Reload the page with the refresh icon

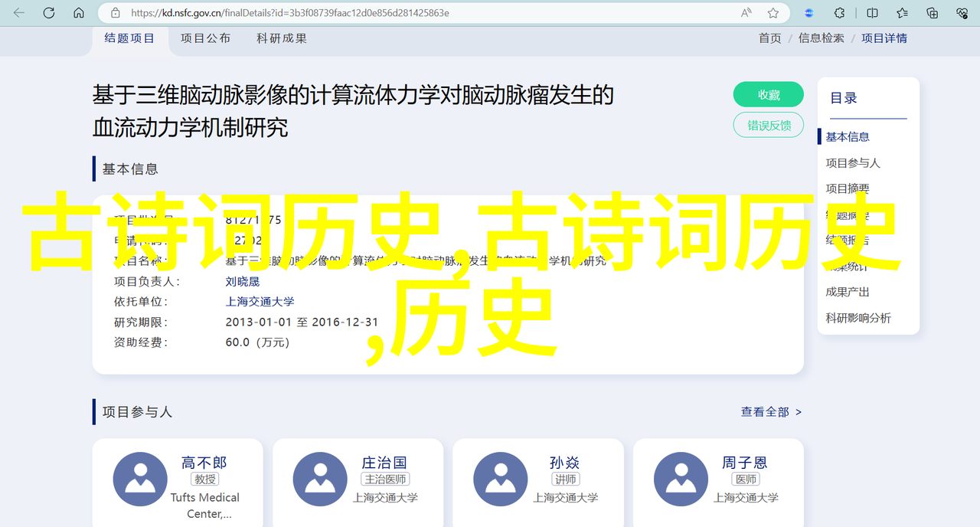tap(49, 13)
